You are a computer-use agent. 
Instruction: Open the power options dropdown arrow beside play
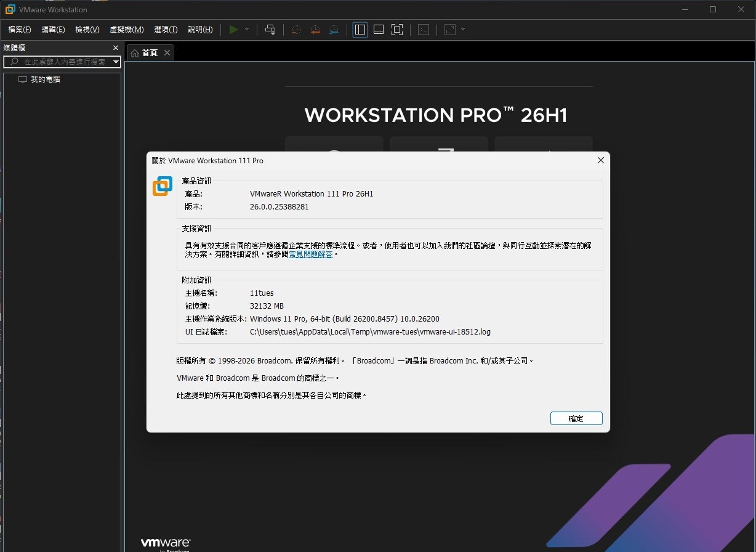click(247, 30)
